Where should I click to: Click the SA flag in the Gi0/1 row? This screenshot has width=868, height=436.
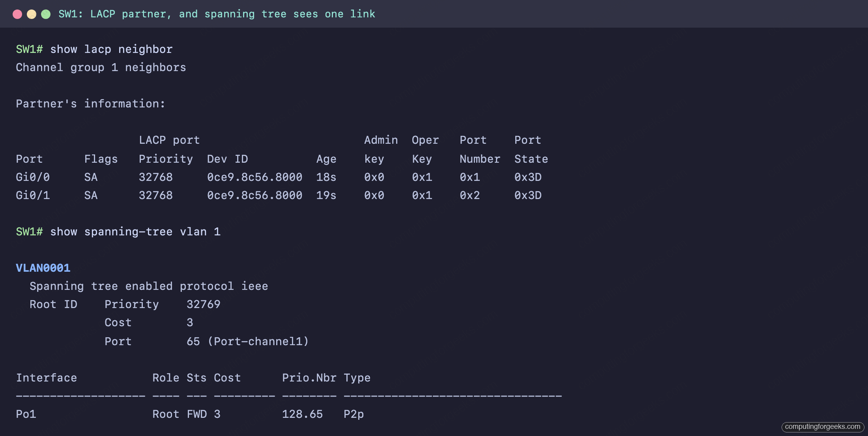[x=91, y=195]
